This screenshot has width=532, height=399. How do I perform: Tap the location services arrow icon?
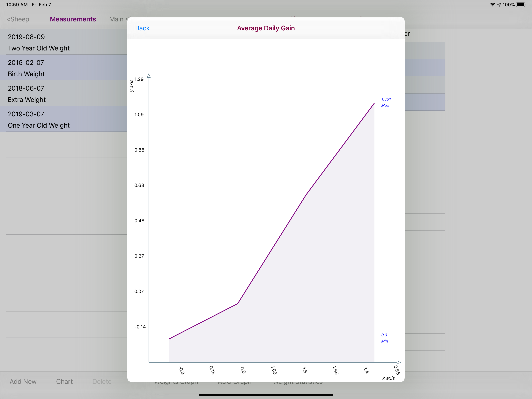click(499, 4)
